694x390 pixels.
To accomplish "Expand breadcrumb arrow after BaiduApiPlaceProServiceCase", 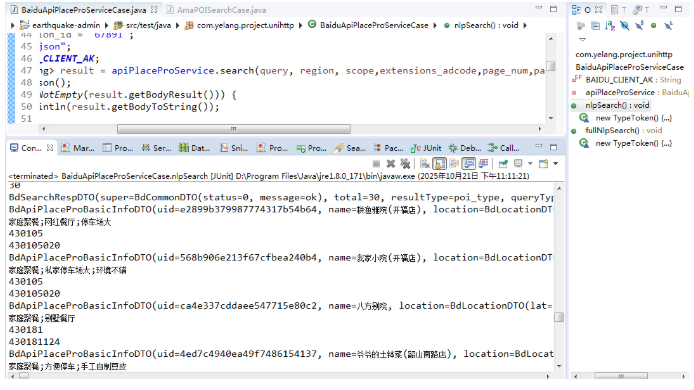I will 435,26.
